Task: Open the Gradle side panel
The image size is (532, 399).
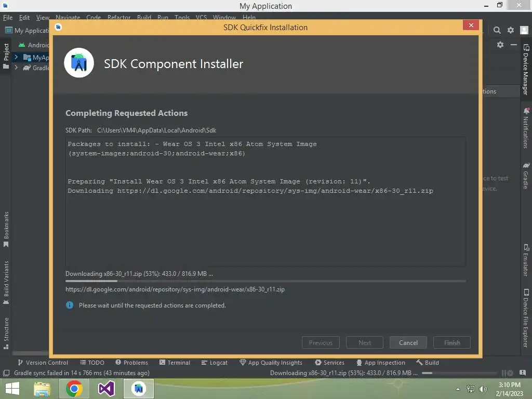Action: [526, 176]
